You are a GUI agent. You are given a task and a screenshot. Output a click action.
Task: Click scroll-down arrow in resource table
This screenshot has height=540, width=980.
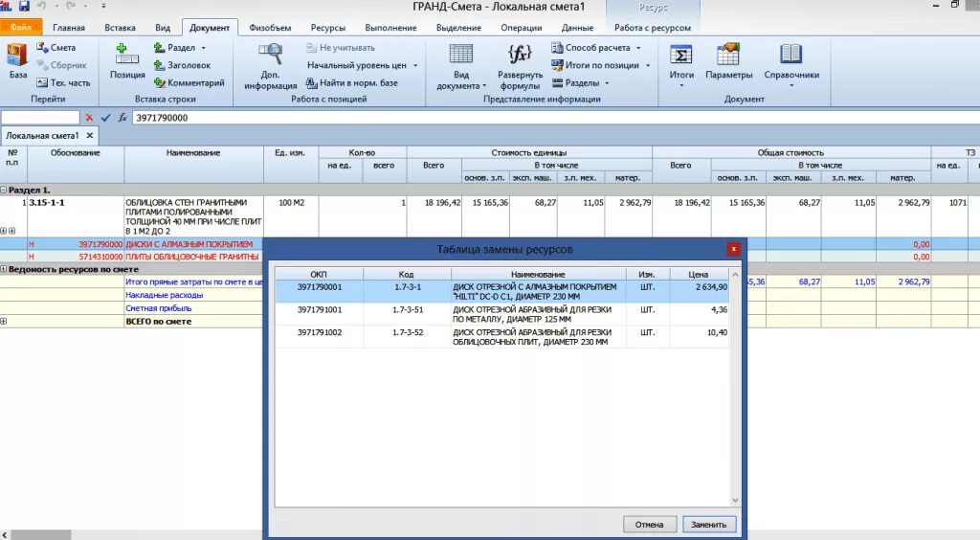tap(735, 500)
